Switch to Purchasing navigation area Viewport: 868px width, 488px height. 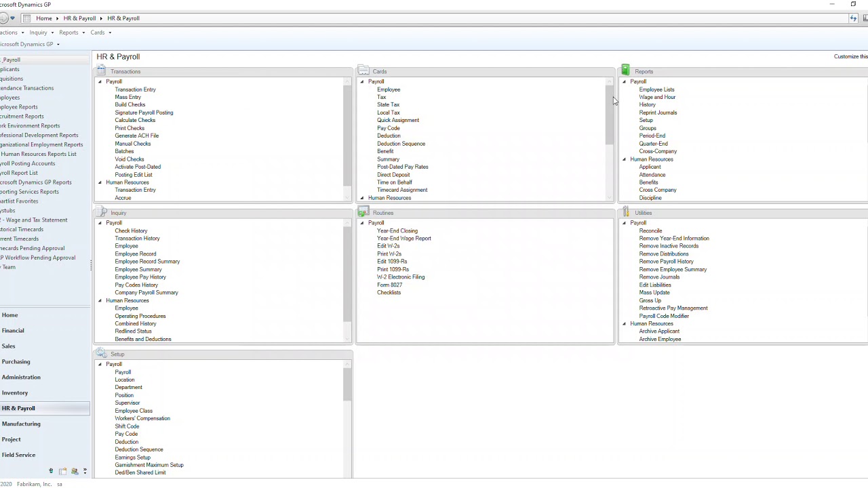(16, 362)
